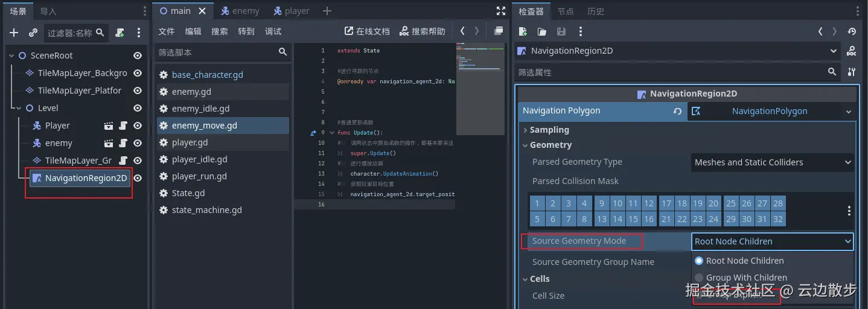868x309 pixels.
Task: Go to next edited object in Inspector
Action: click(x=835, y=31)
